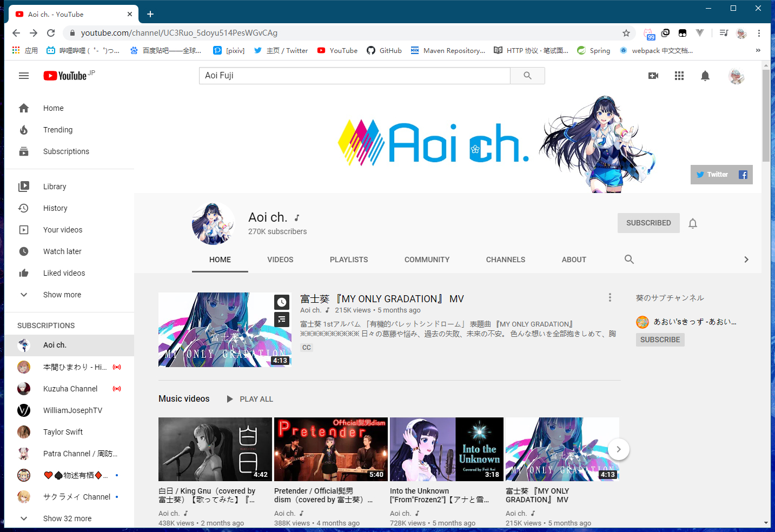Open Trending in the sidebar
This screenshot has width=775, height=532.
point(69,130)
